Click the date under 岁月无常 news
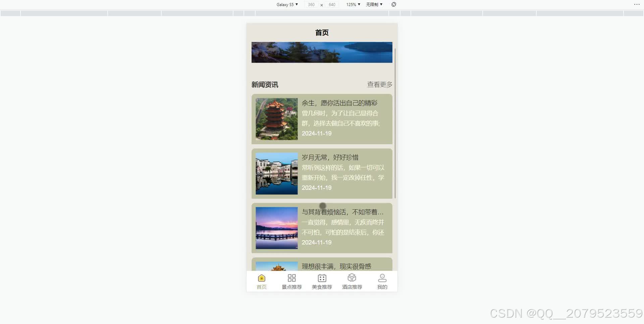This screenshot has width=644, height=324. click(x=317, y=188)
